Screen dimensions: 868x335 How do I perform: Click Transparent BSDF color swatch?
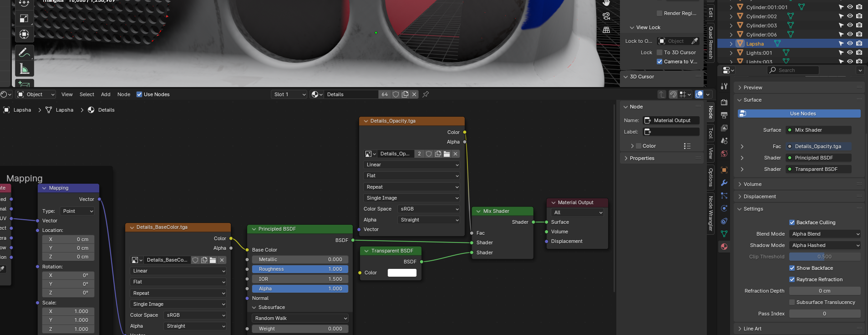[x=402, y=273]
